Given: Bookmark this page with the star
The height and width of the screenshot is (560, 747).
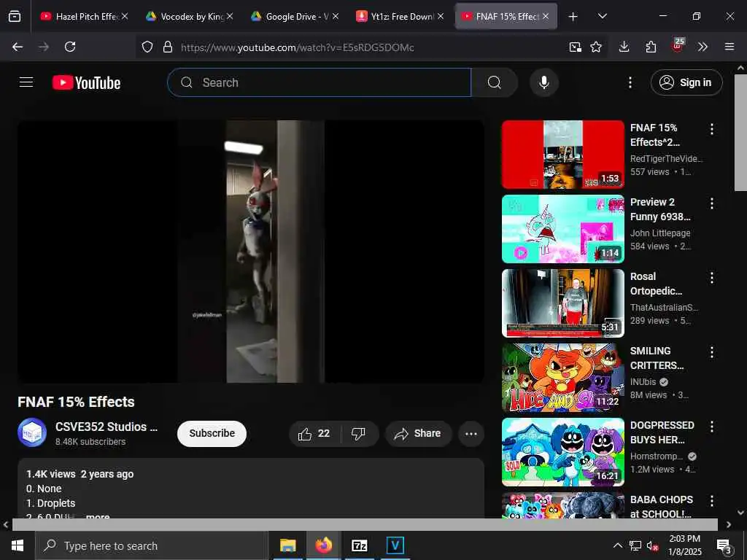Looking at the screenshot, I should pos(596,47).
